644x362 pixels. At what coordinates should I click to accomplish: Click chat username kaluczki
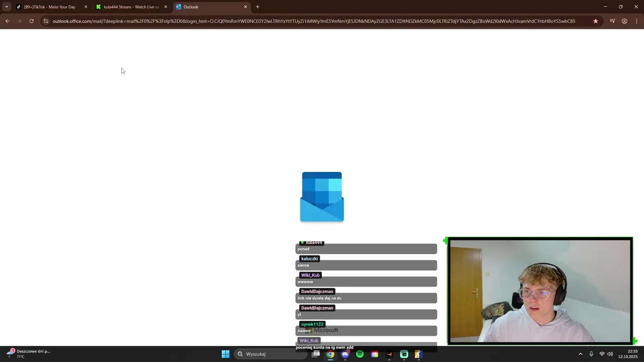coord(309,259)
